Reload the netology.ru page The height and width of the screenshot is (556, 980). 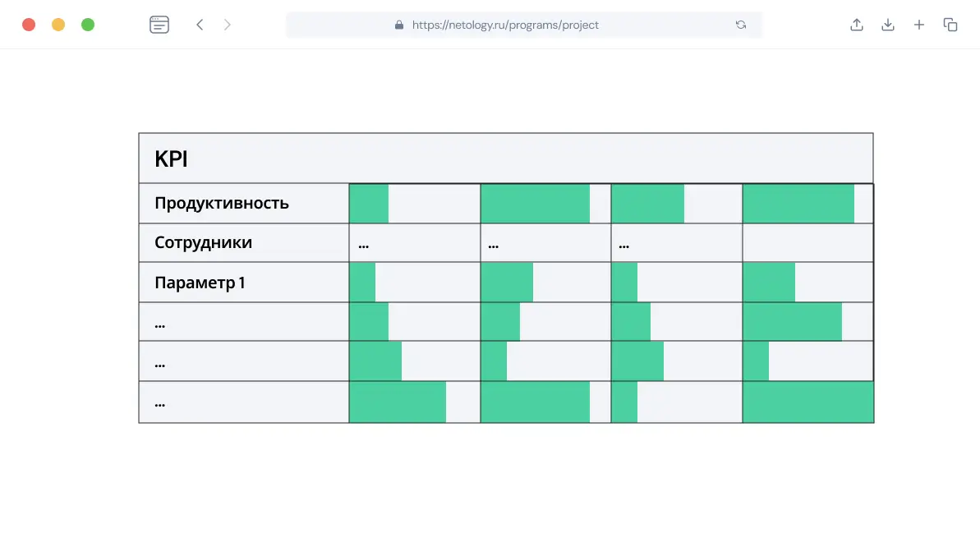pos(741,25)
